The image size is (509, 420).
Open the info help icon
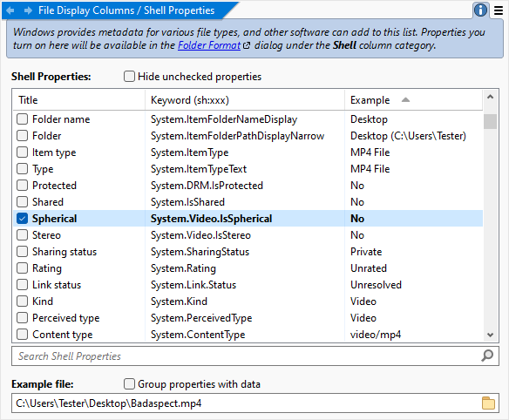[480, 10]
